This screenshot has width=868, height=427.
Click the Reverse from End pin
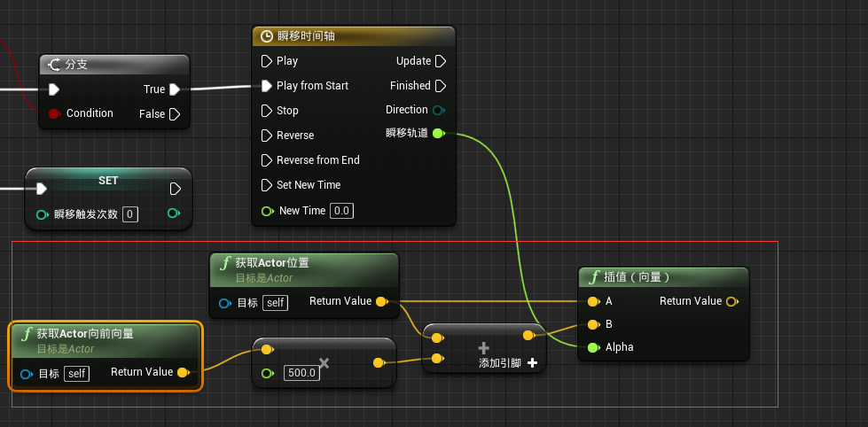(266, 160)
